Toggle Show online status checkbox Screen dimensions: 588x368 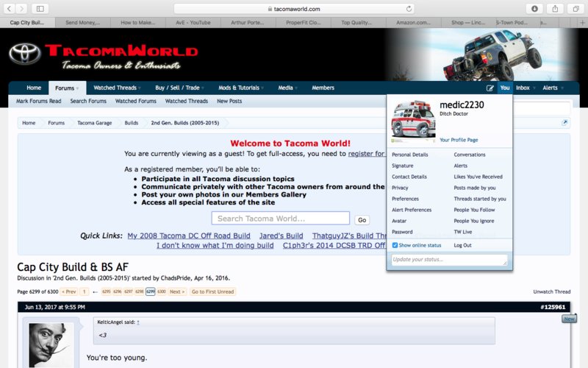point(395,245)
